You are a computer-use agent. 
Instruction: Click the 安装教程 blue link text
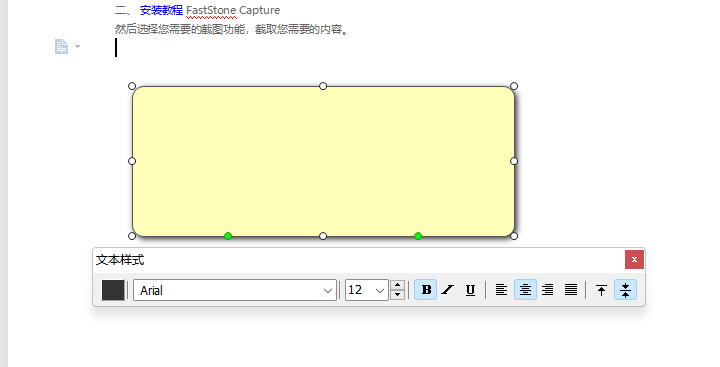pyautogui.click(x=161, y=10)
